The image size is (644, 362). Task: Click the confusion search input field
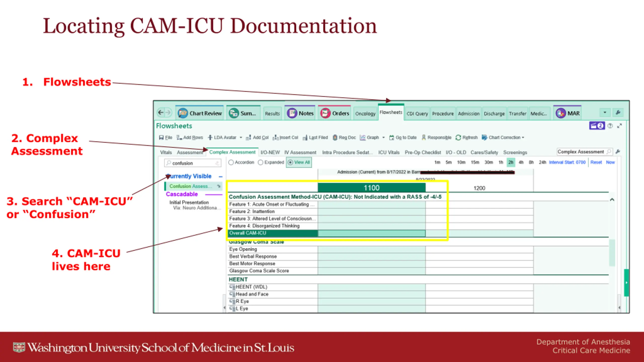pos(192,163)
